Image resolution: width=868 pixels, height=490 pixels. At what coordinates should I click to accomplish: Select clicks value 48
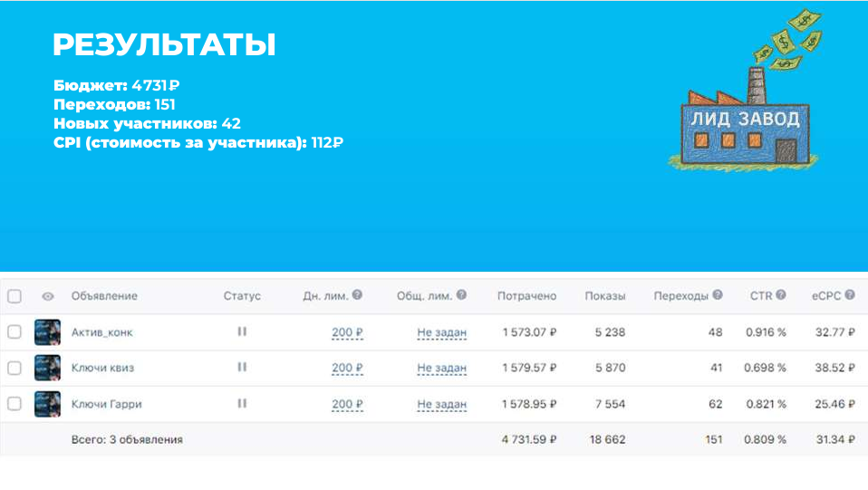coord(715,332)
